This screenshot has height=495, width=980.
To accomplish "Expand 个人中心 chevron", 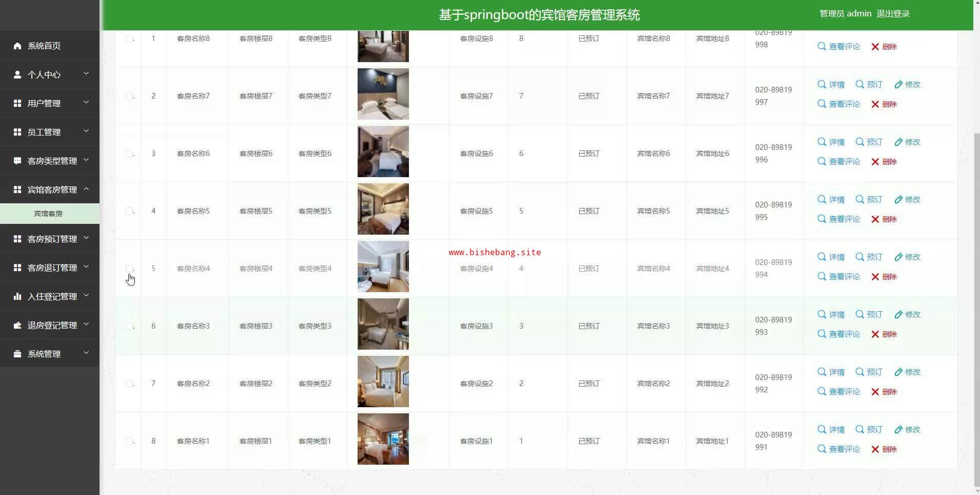I will 86,74.
